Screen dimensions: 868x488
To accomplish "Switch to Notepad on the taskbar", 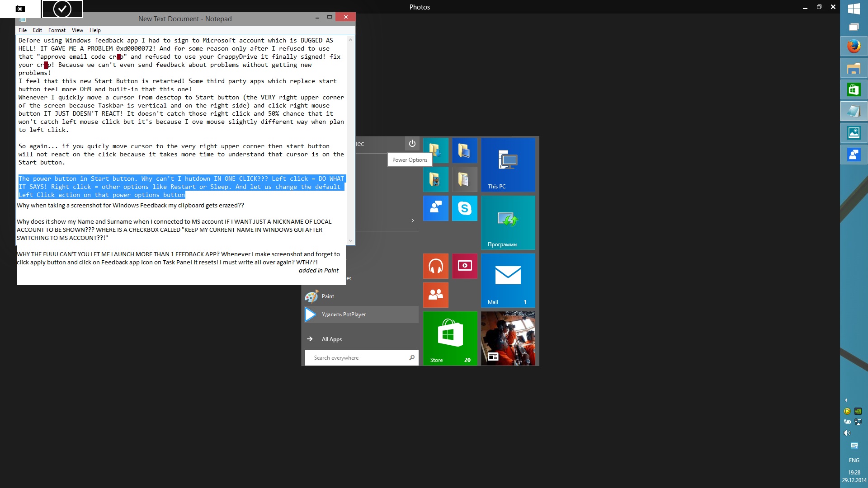I will tap(854, 111).
